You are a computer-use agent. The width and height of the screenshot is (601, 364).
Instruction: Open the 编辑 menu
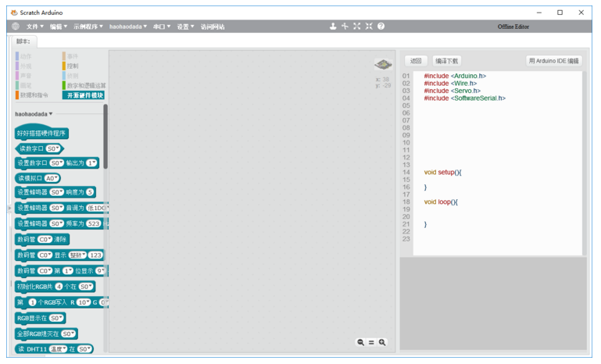(59, 27)
